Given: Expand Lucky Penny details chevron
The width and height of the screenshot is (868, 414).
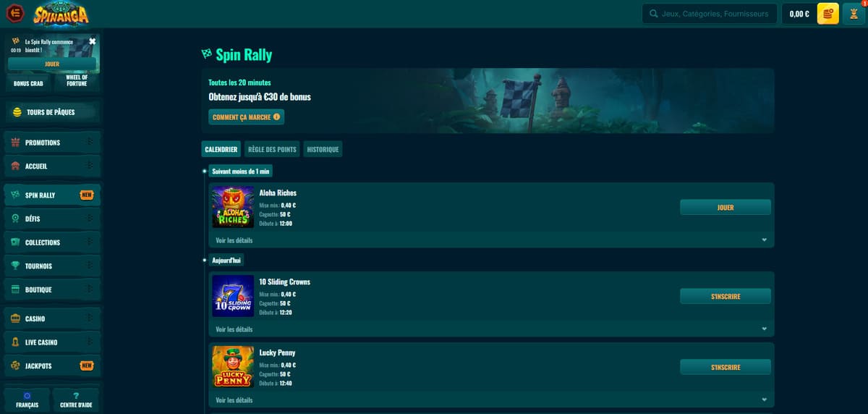Looking at the screenshot, I should (x=764, y=400).
